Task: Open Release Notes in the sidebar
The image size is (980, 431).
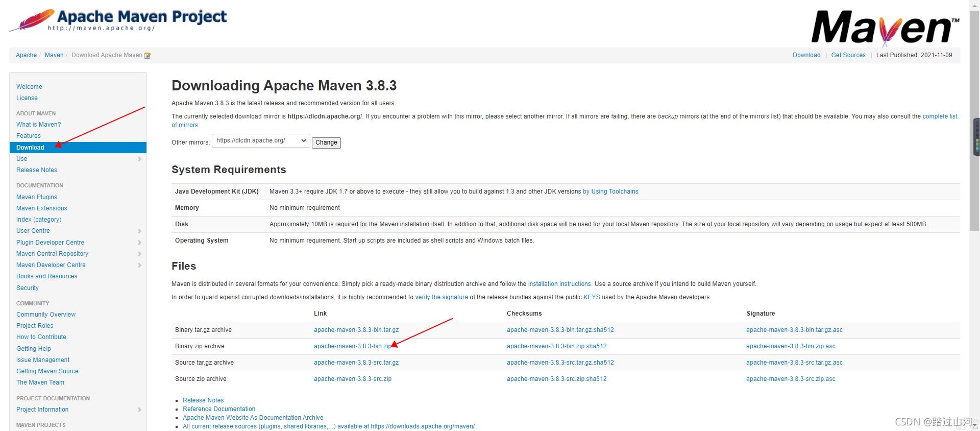Action: click(x=37, y=170)
